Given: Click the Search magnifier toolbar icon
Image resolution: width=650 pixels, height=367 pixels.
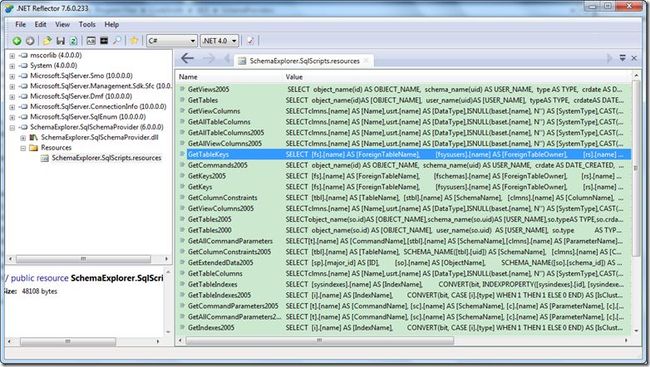Looking at the screenshot, I should [117, 41].
